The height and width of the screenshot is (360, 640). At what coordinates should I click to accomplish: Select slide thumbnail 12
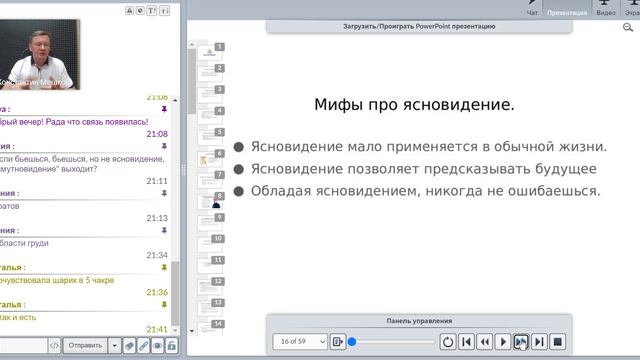[211, 286]
